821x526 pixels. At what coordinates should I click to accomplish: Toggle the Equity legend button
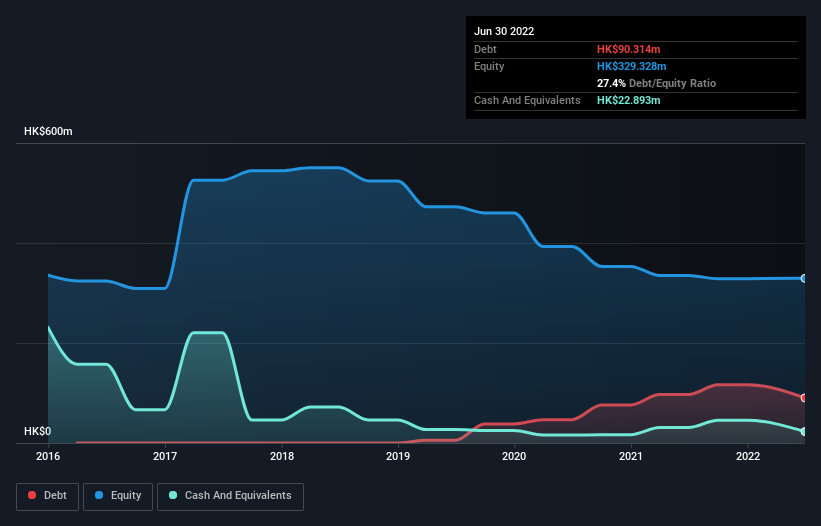(118, 496)
